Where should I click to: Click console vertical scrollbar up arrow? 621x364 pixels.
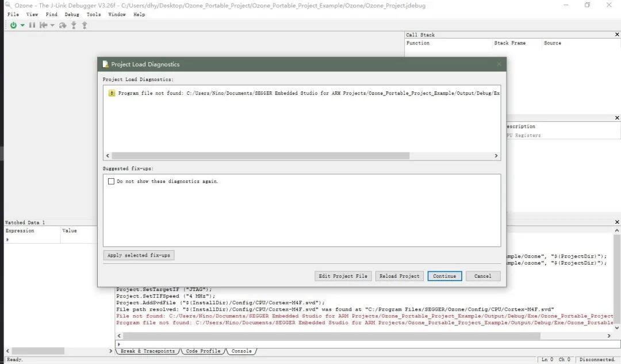(x=616, y=230)
